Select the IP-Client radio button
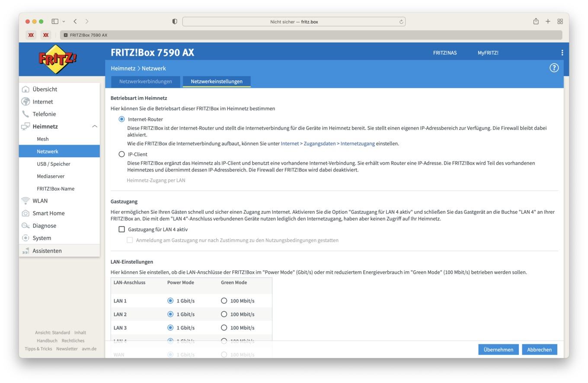The image size is (588, 383). (121, 154)
